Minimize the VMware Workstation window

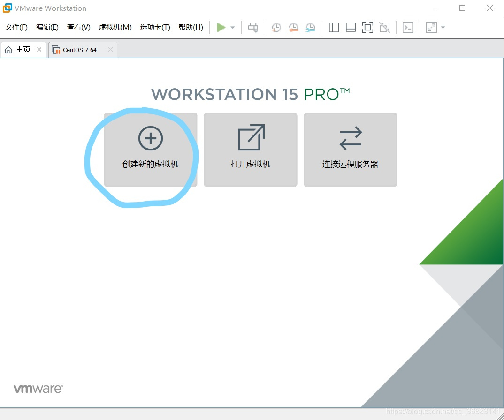coord(435,8)
